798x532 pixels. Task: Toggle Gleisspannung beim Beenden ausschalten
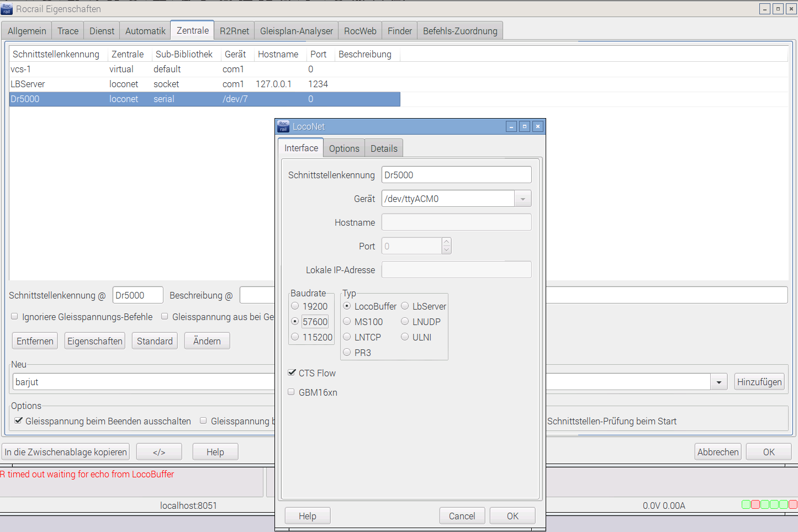tap(18, 421)
